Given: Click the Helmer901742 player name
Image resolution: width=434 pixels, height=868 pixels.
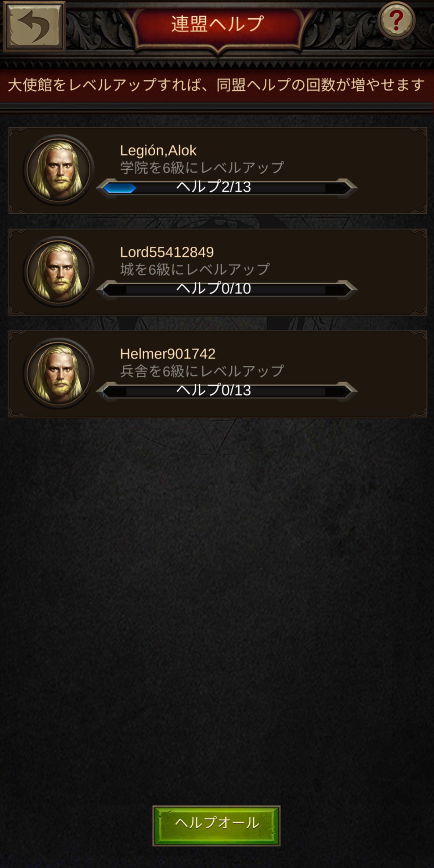Looking at the screenshot, I should click(x=168, y=354).
